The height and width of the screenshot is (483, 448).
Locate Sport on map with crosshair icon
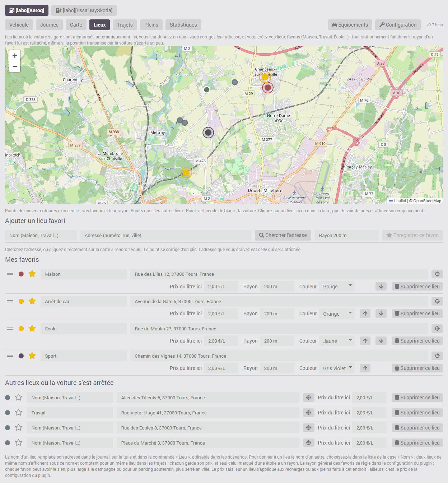coord(437,356)
